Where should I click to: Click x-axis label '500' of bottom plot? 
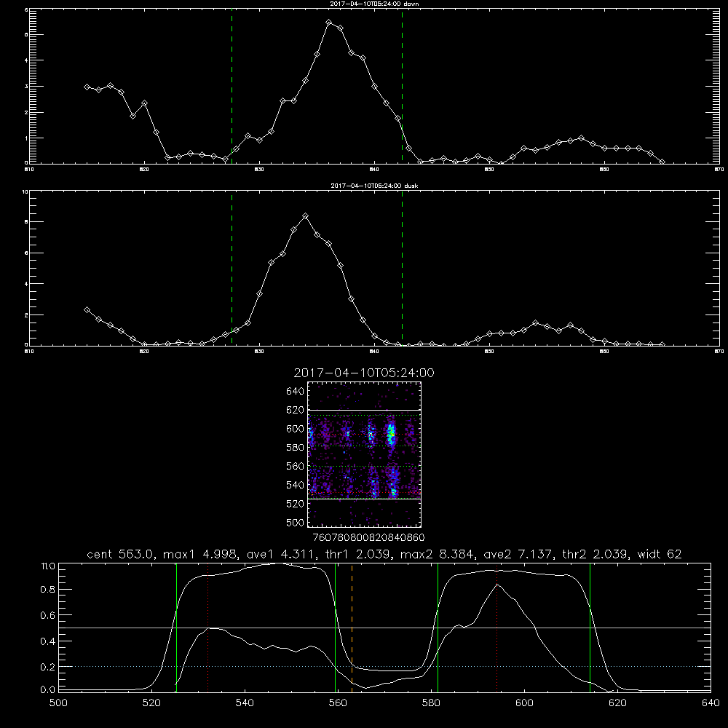[x=58, y=703]
